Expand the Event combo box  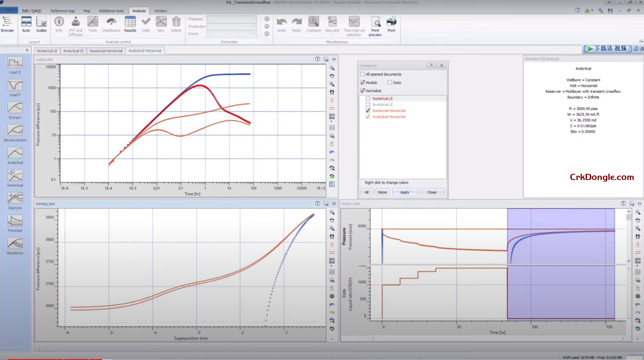coord(254,34)
